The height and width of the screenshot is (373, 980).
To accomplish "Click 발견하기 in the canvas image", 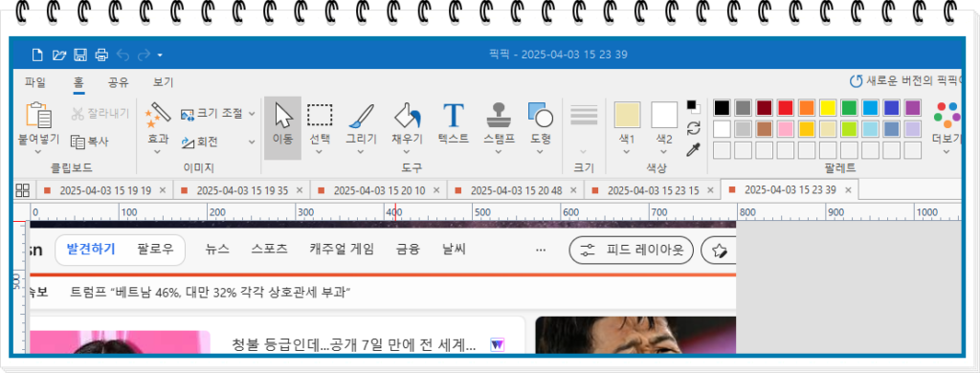I will pyautogui.click(x=91, y=250).
